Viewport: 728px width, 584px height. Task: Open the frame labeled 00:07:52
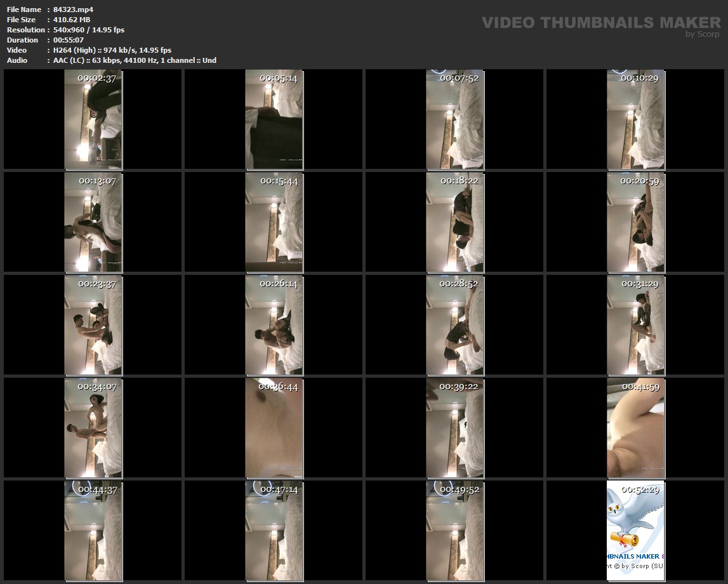click(455, 119)
